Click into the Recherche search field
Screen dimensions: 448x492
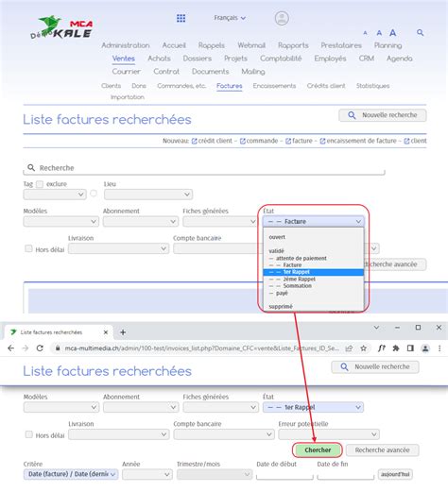204,168
